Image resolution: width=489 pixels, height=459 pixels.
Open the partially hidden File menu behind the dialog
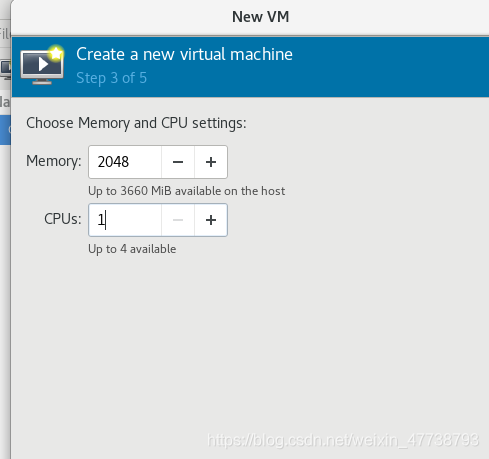point(5,34)
